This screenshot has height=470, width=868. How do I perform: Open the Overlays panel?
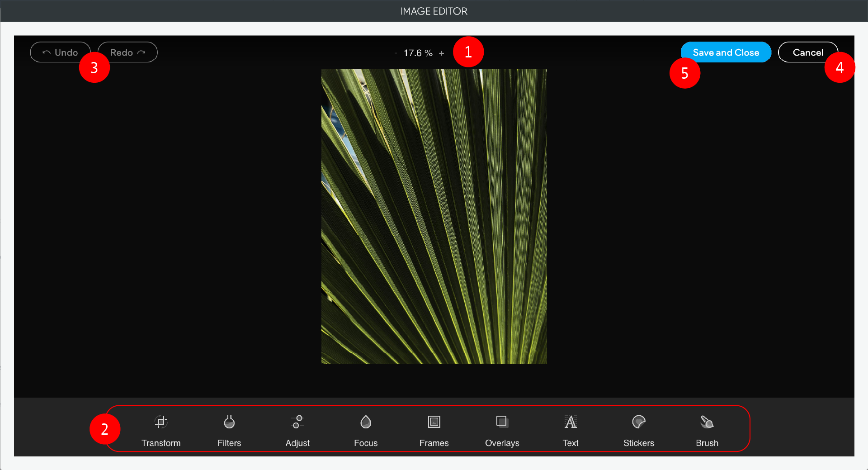[502, 429]
